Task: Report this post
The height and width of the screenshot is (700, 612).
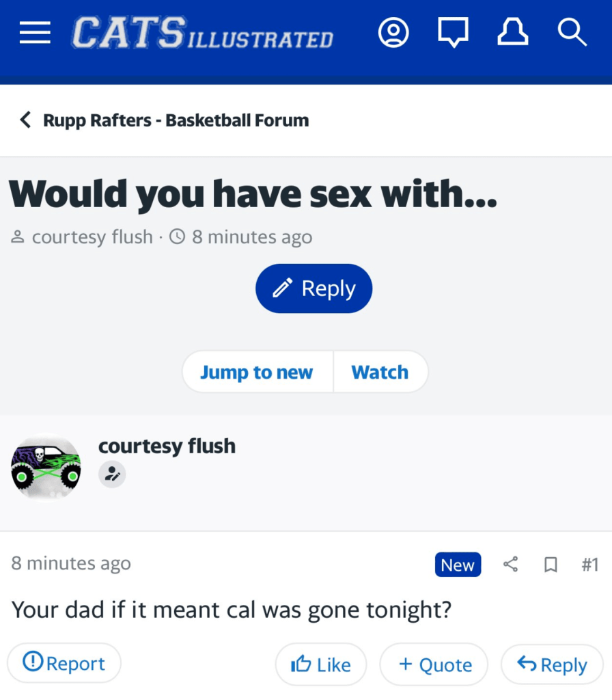Action: 64,663
